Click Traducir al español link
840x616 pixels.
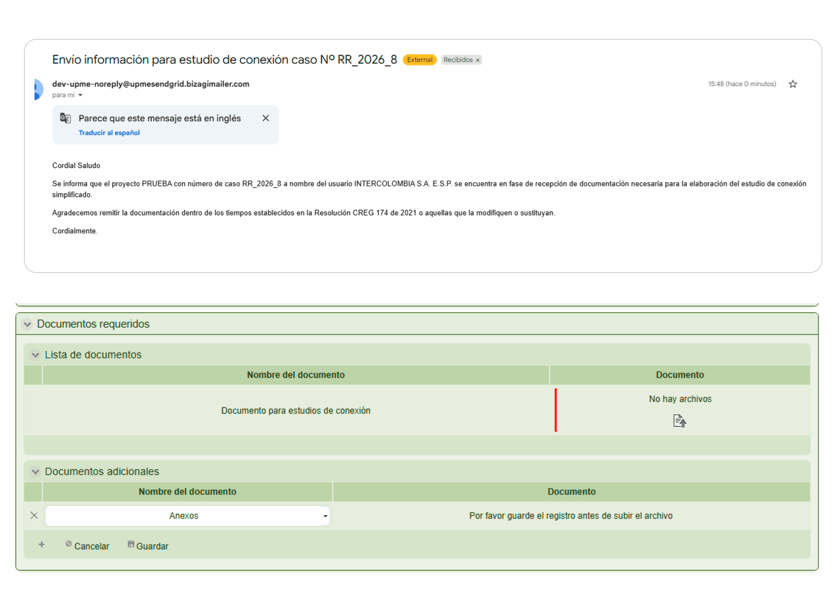click(109, 133)
